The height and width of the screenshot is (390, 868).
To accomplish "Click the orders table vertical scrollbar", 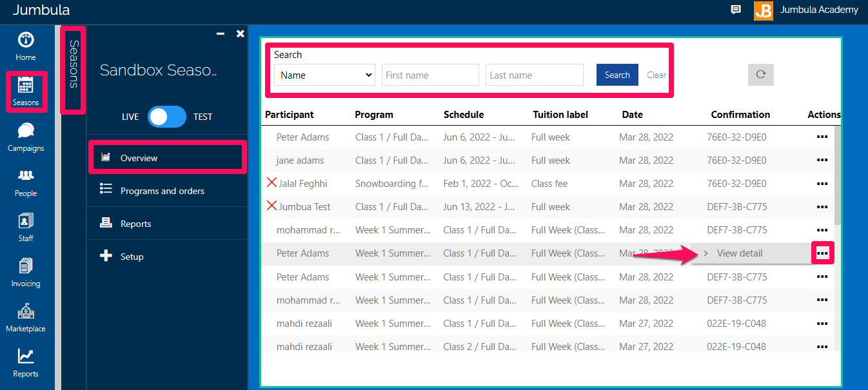I will [x=838, y=175].
